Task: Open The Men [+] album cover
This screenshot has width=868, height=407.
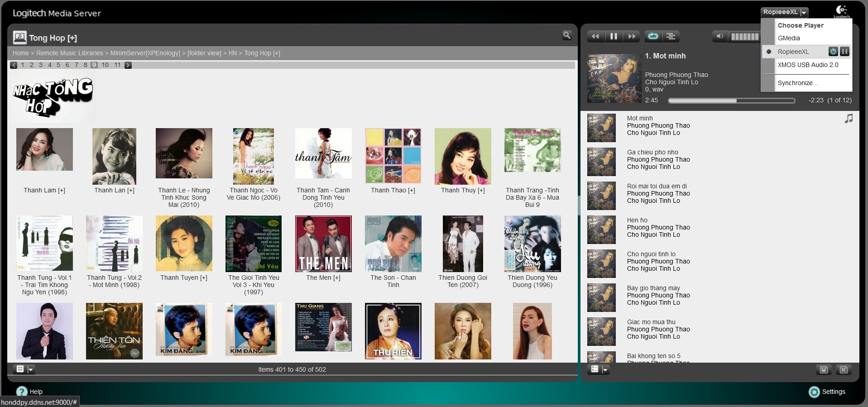Action: tap(323, 244)
